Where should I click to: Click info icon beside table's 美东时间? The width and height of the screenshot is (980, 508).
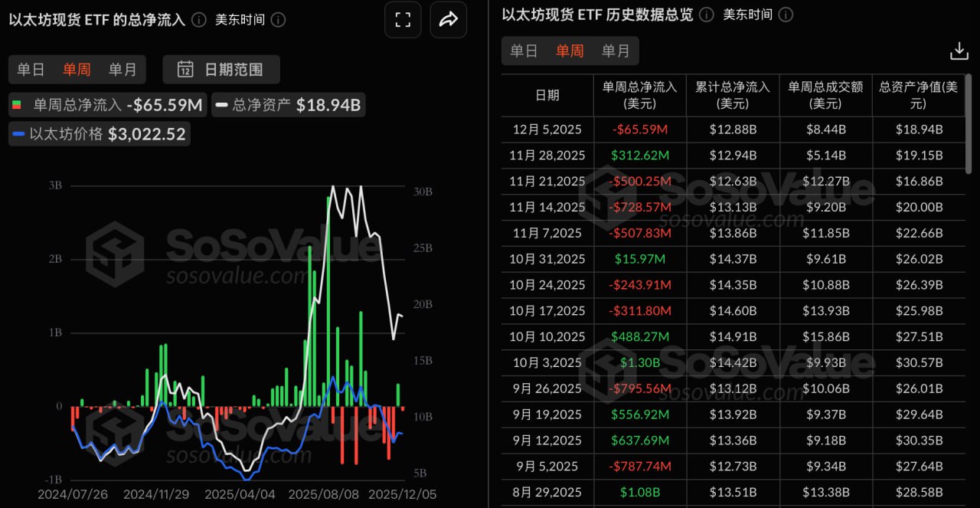(x=786, y=15)
